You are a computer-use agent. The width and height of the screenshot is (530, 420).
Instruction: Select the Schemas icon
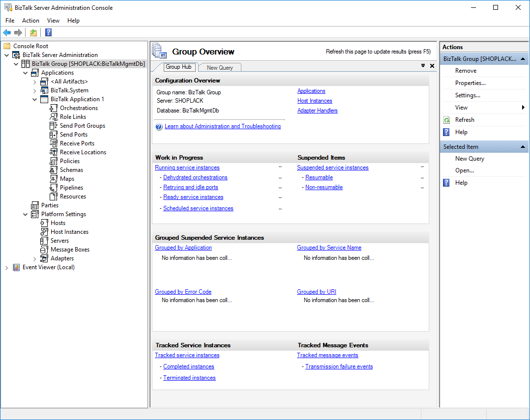coord(54,170)
